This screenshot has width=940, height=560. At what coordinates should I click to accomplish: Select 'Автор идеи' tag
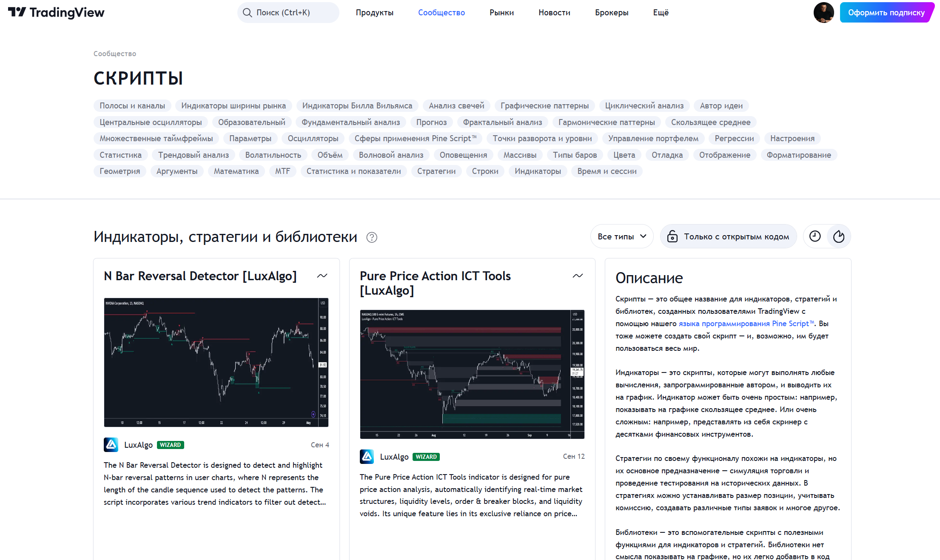click(721, 106)
